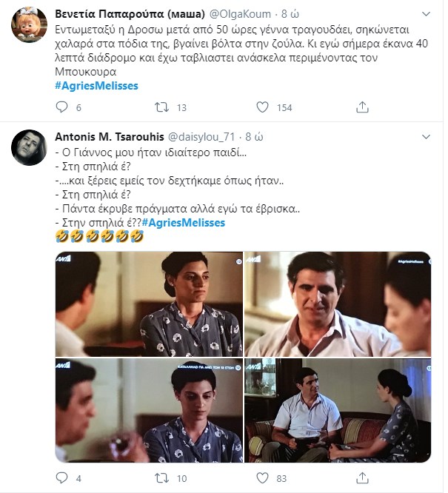448x493 pixels.
Task: Like the tweet with 83 likes
Action: coord(262,478)
